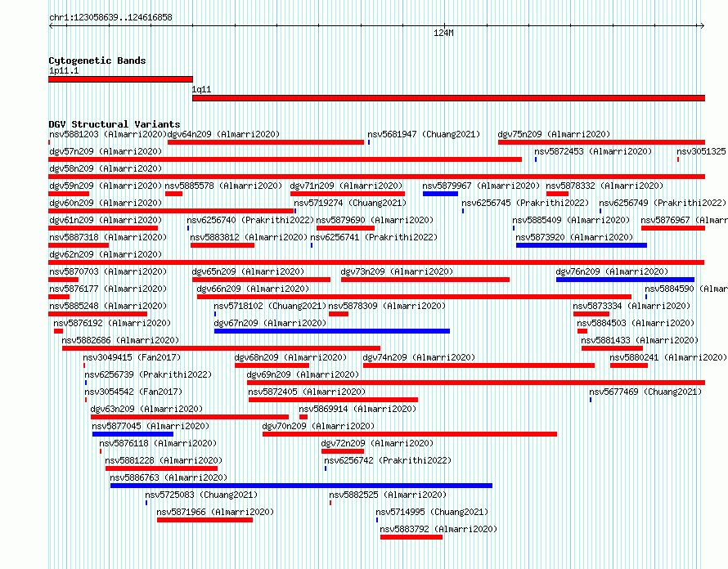
Task: Click dgv67n209 blue variant bar
Action: (x=332, y=331)
